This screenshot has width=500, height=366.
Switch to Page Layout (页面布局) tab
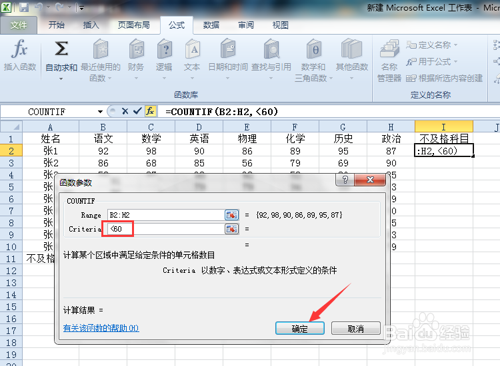134,25
